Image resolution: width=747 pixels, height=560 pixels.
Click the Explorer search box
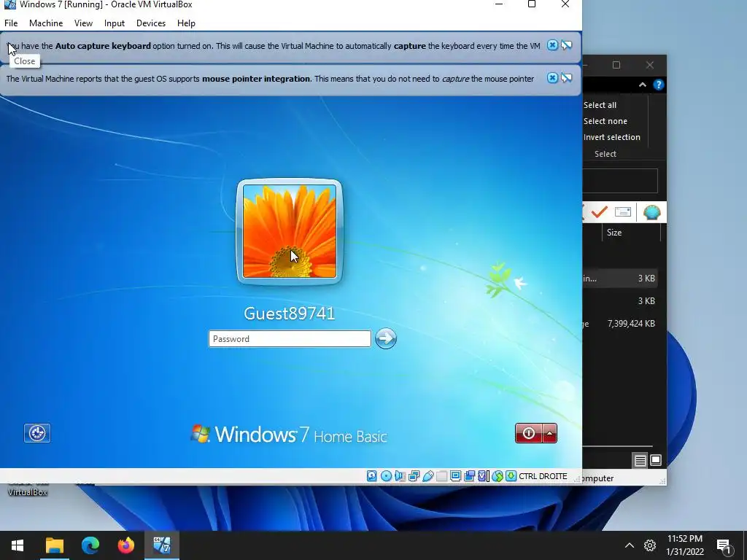pyautogui.click(x=620, y=181)
